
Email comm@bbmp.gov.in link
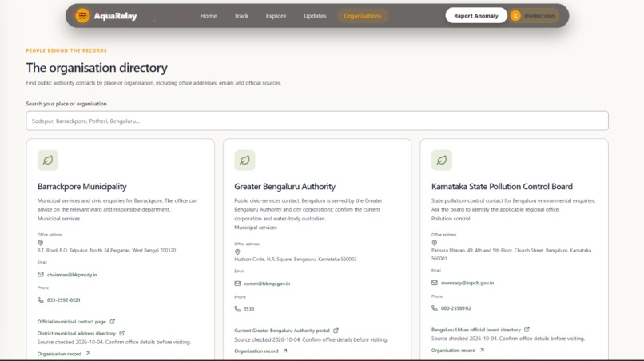[267, 284]
